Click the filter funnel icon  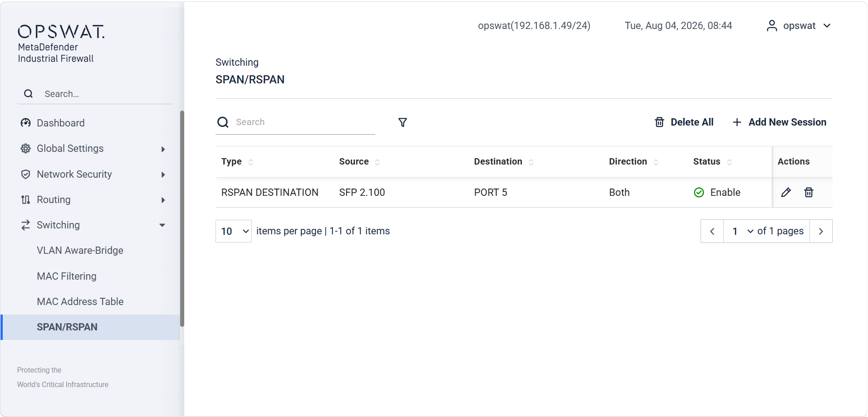point(402,122)
